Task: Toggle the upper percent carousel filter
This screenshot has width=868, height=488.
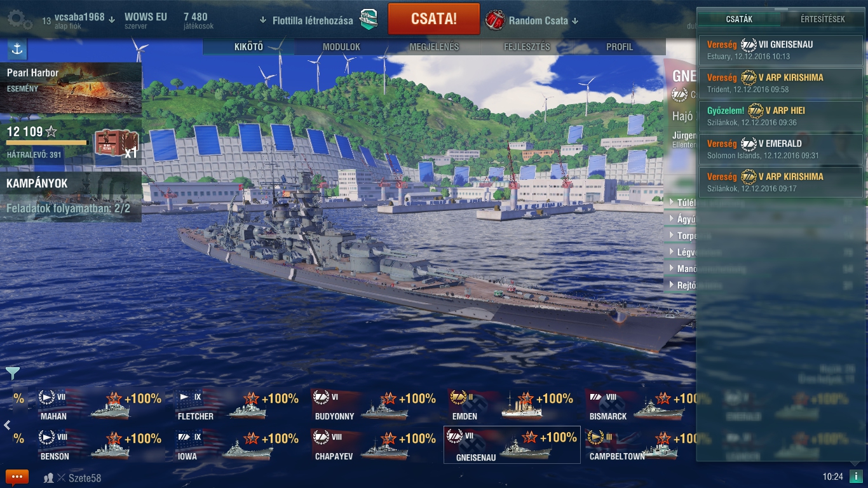Action: [x=19, y=398]
